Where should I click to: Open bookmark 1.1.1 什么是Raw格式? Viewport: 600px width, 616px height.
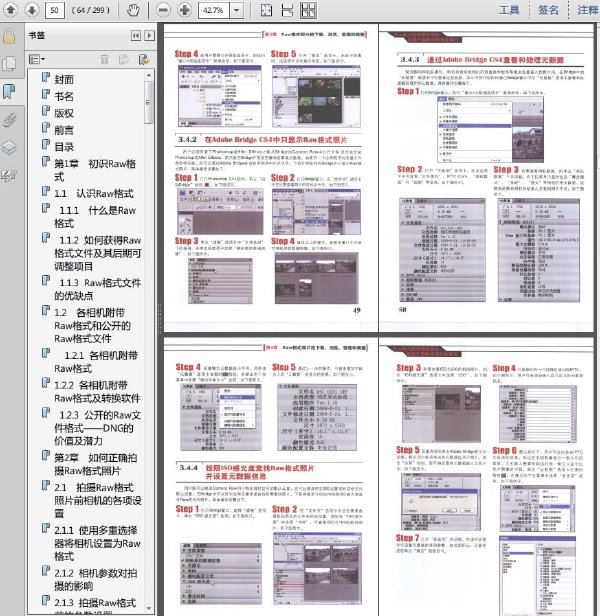click(x=95, y=217)
